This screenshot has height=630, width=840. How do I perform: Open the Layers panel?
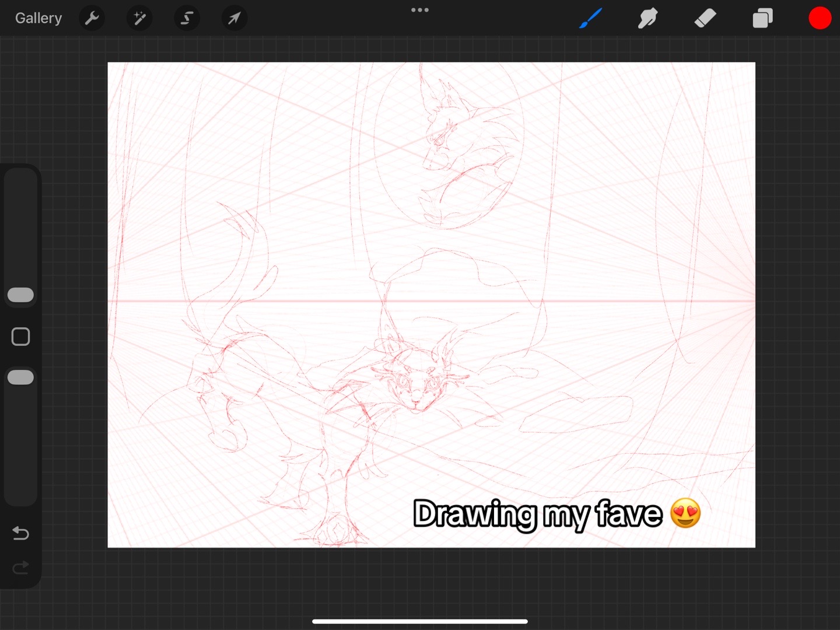(x=762, y=18)
